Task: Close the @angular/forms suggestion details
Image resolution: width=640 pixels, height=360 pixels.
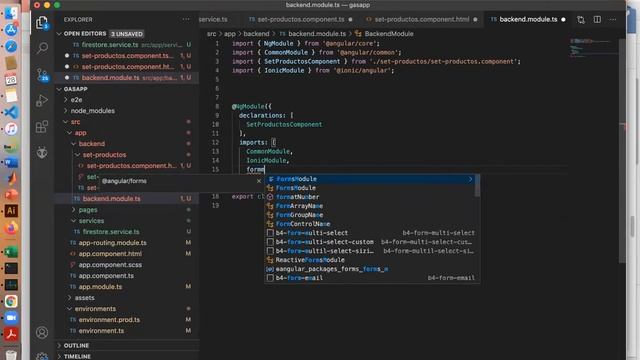Action: coord(259,181)
